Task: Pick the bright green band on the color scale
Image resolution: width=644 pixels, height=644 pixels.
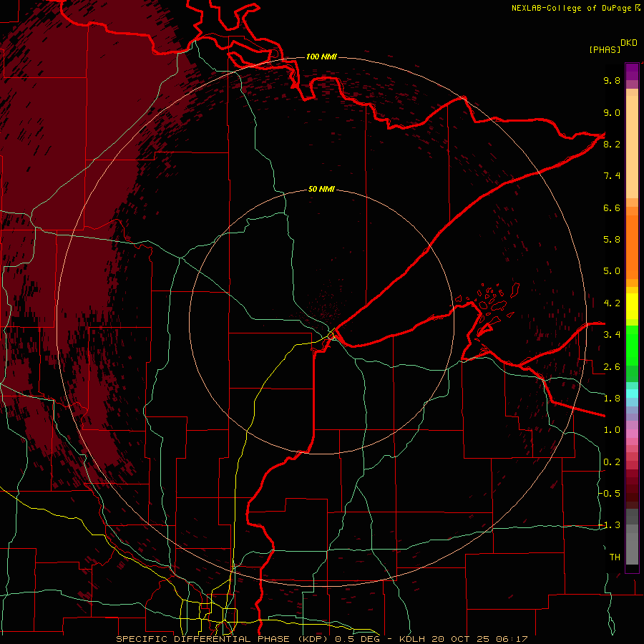Action: click(632, 345)
